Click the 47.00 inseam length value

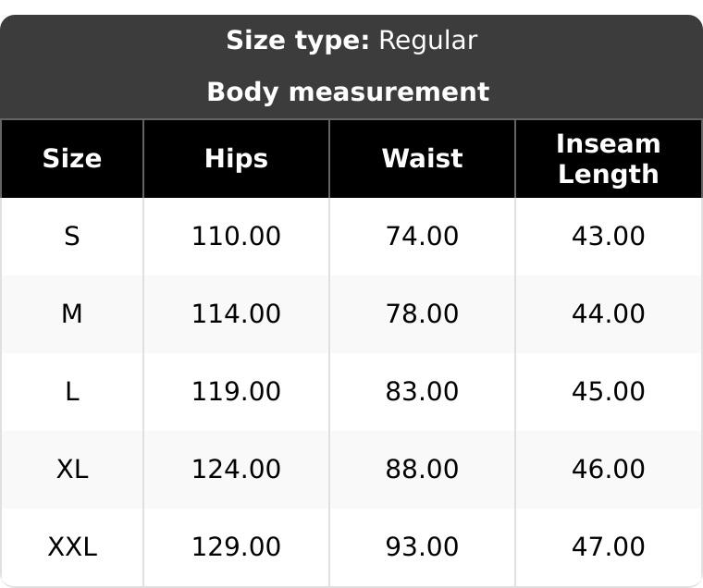[x=609, y=546]
